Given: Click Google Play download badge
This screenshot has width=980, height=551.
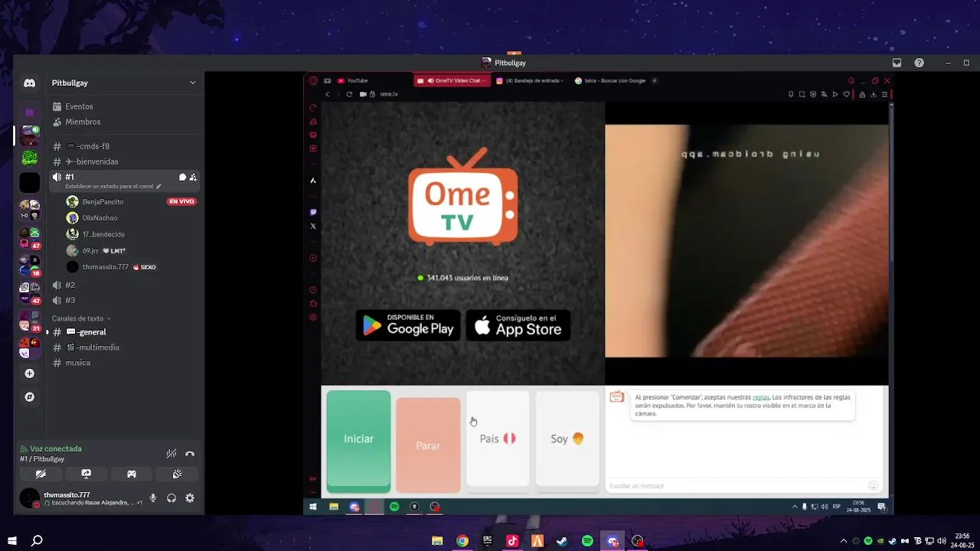Looking at the screenshot, I should point(408,325).
